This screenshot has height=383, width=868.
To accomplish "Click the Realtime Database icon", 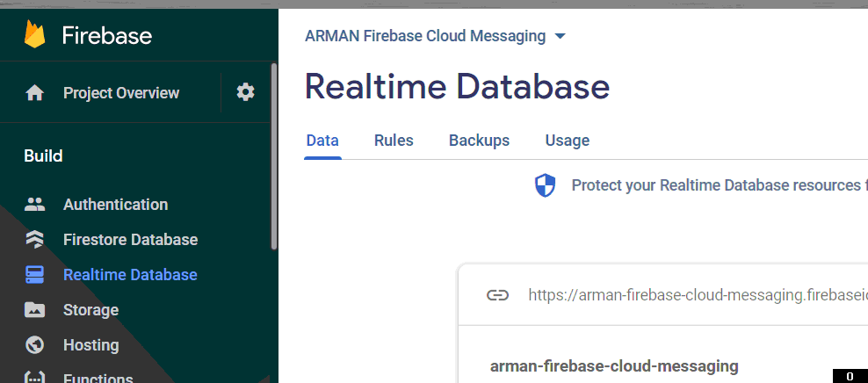I will [x=34, y=275].
